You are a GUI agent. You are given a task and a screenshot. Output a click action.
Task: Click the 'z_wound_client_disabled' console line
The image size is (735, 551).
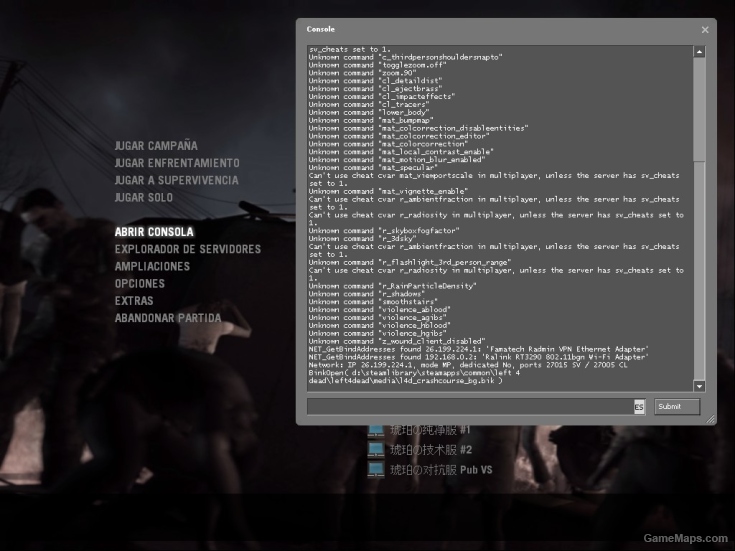pos(397,341)
